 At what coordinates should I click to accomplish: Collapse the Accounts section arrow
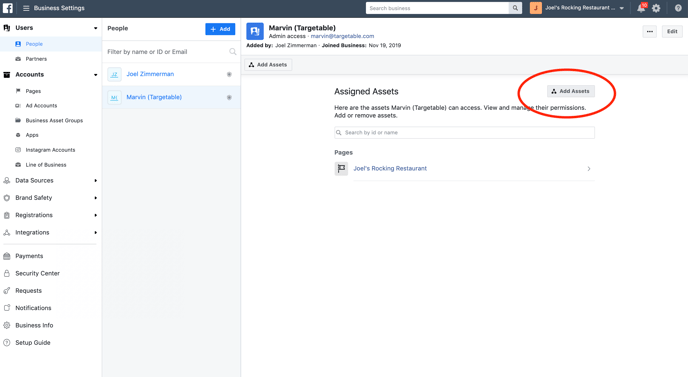(95, 75)
